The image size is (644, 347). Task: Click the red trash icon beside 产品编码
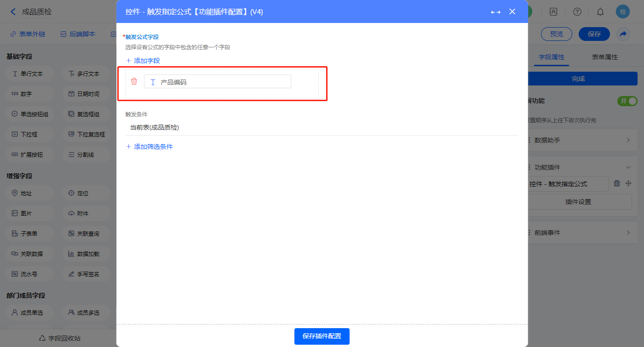pos(134,81)
